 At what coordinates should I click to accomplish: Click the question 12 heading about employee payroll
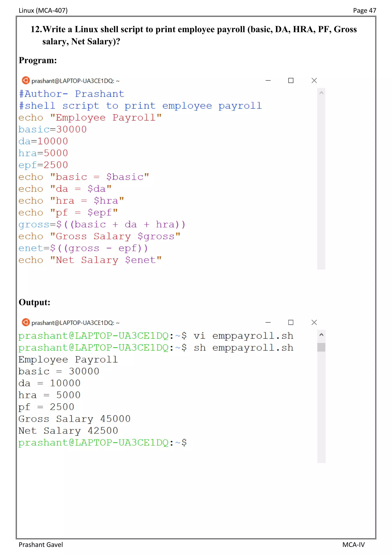click(x=194, y=35)
